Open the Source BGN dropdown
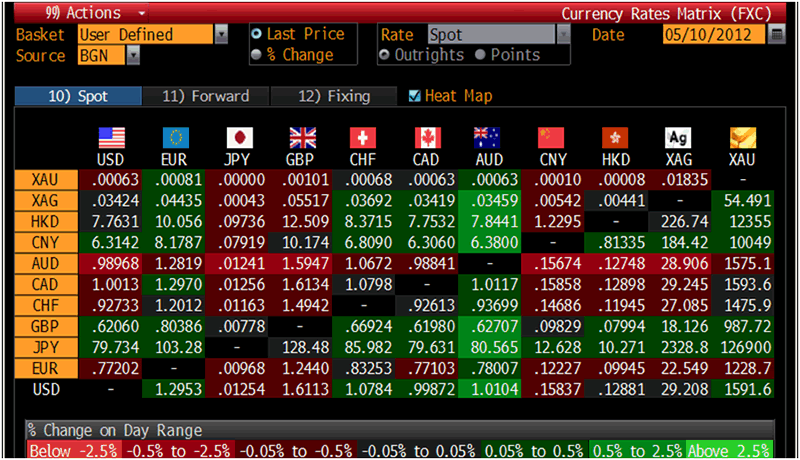 (133, 56)
